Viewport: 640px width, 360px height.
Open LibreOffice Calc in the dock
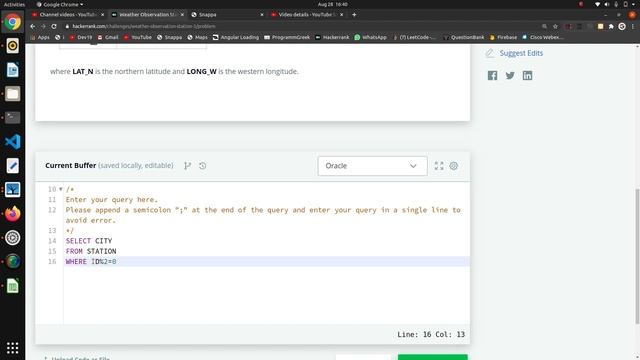tap(12, 286)
